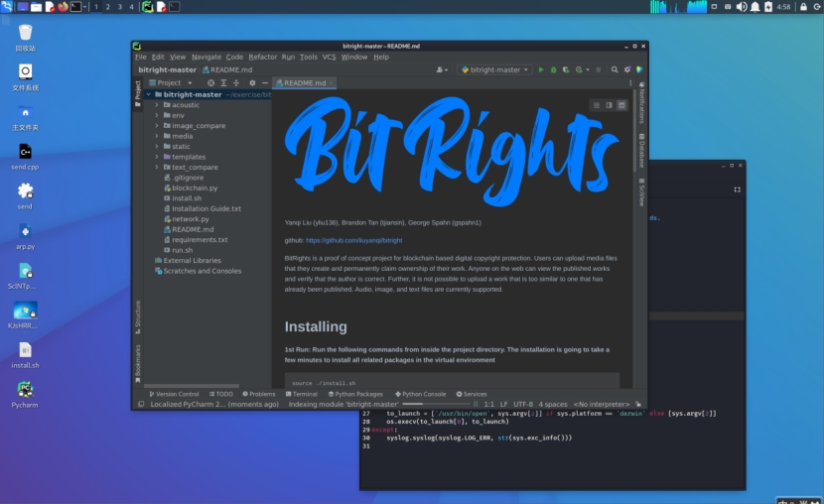Hide the Project tool window
The height and width of the screenshot is (504, 824).
[x=263, y=83]
